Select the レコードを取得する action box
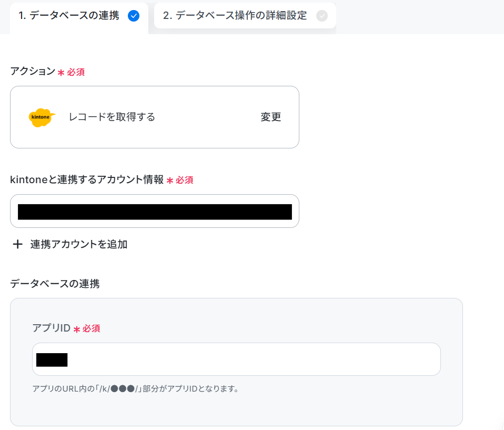Screen dimensions: 504x430 [155, 117]
